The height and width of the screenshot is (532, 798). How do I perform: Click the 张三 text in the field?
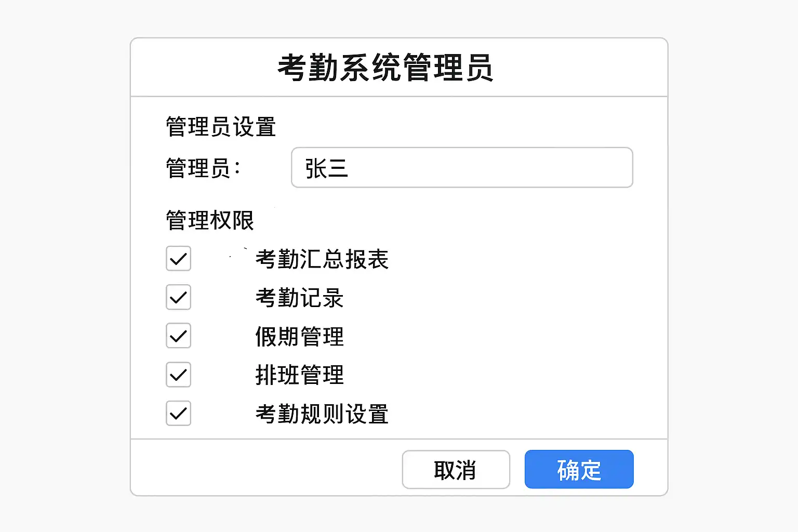tap(326, 168)
